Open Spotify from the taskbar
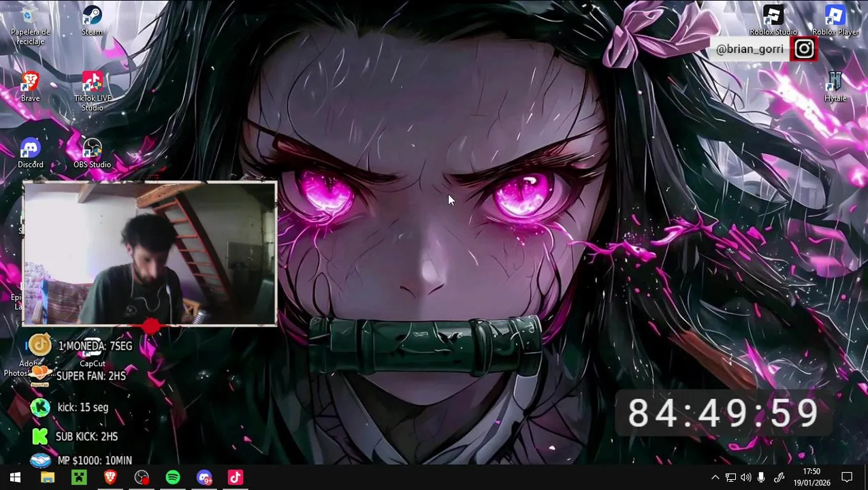Image resolution: width=868 pixels, height=490 pixels. (x=173, y=478)
